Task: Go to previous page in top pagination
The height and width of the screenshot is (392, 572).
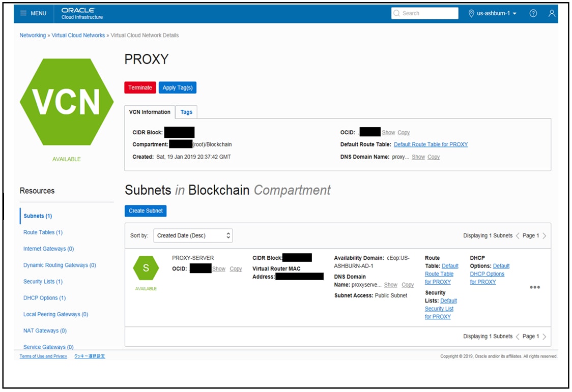Action: (x=518, y=236)
